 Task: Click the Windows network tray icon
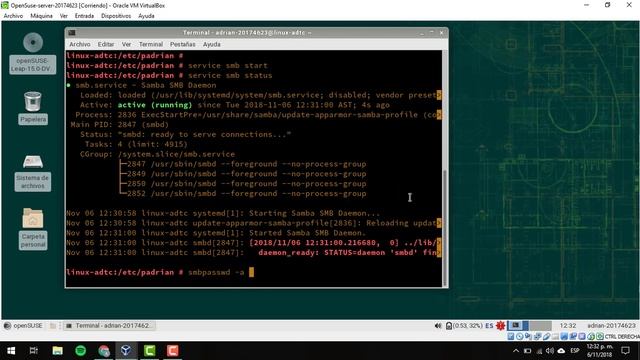[x=539, y=351]
